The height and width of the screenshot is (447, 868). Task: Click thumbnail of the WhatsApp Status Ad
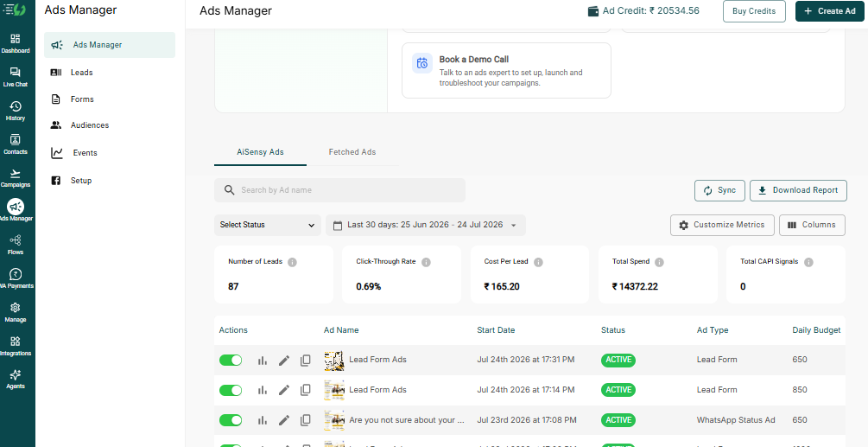point(334,421)
